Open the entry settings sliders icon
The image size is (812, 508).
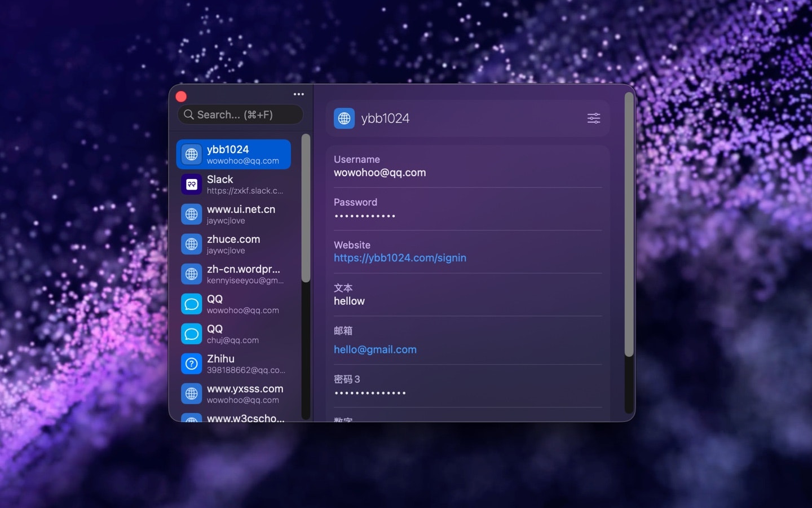click(593, 118)
